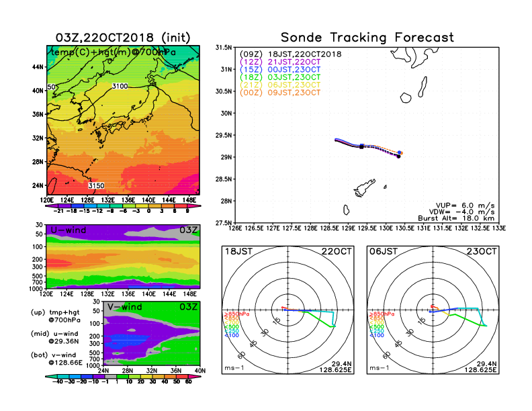Click the 'VUP= 6.0 m/s' value
This screenshot has width=532, height=411.
pos(465,205)
